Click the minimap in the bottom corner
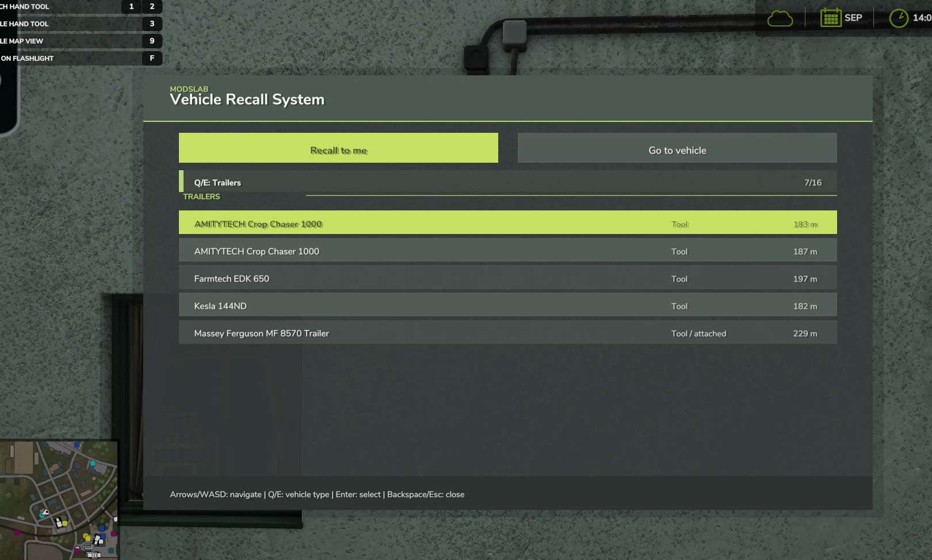 tap(59, 500)
